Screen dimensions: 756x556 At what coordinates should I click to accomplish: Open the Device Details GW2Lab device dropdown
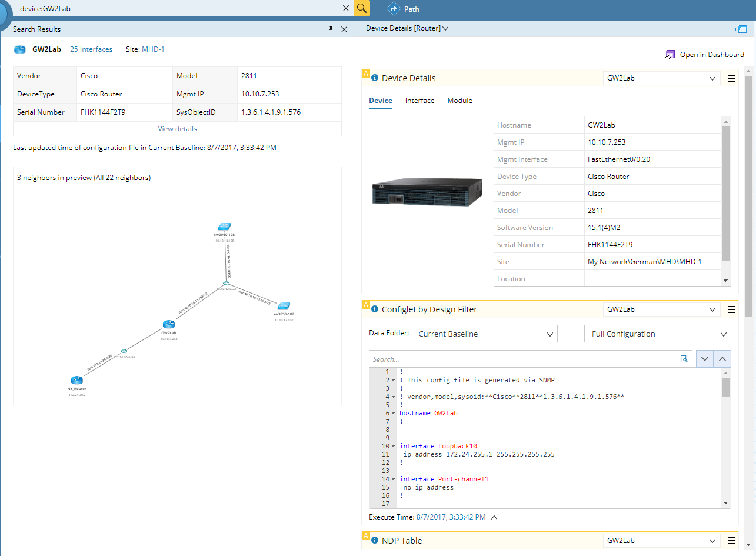point(661,78)
